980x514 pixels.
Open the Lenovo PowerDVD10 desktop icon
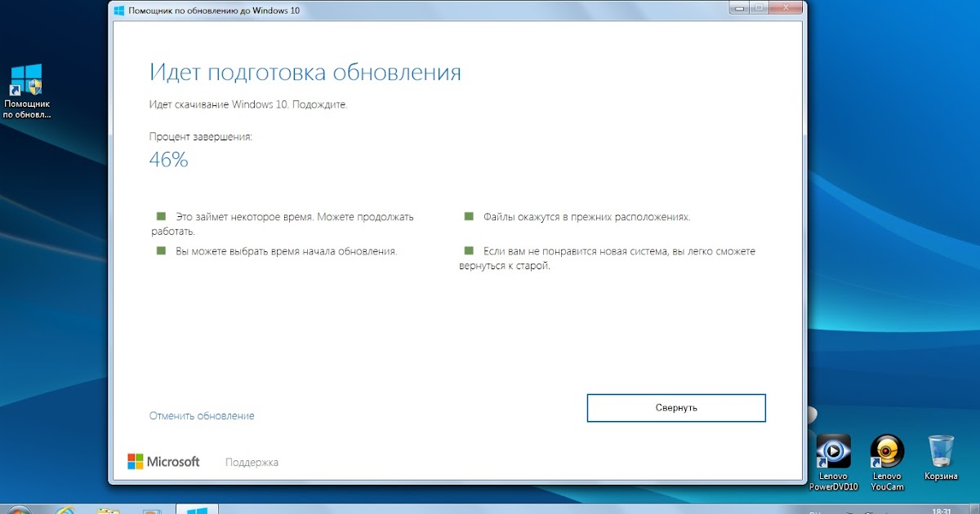pos(833,463)
